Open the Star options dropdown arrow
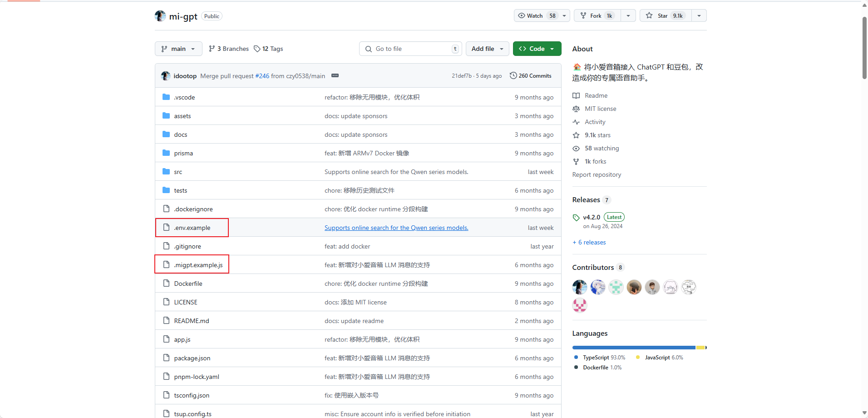The height and width of the screenshot is (418, 868). 698,15
